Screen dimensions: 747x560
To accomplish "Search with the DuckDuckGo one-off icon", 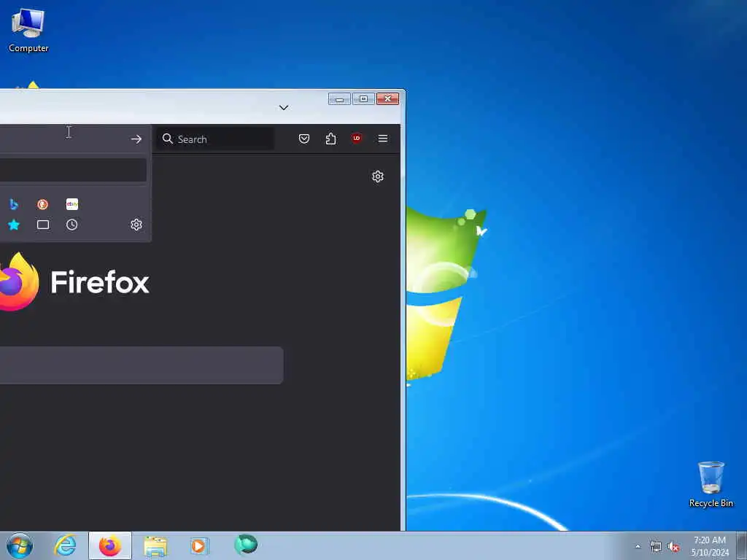I will [43, 204].
